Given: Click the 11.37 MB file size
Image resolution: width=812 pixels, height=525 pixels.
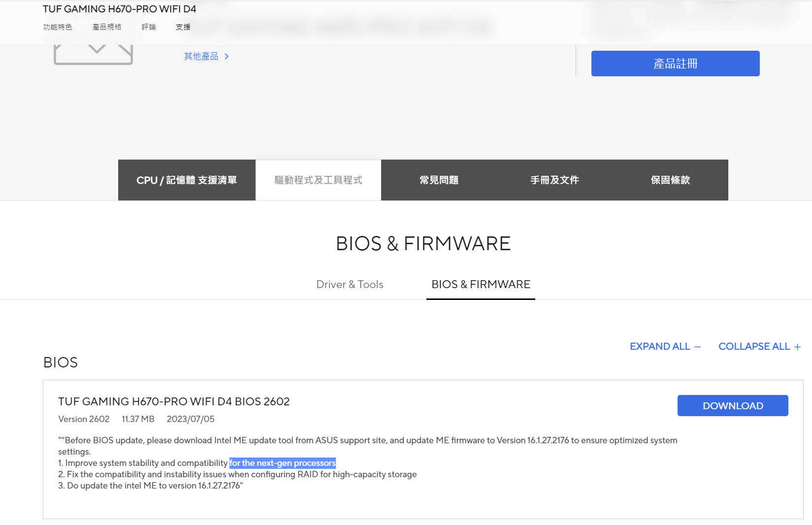Looking at the screenshot, I should tap(138, 419).
